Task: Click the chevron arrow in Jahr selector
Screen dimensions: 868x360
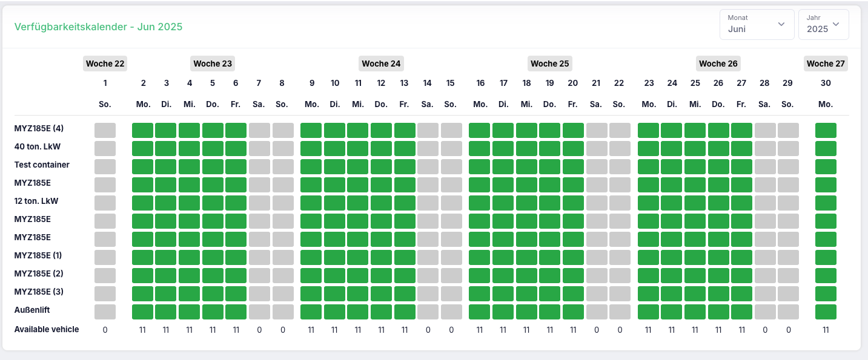Action: [836, 24]
